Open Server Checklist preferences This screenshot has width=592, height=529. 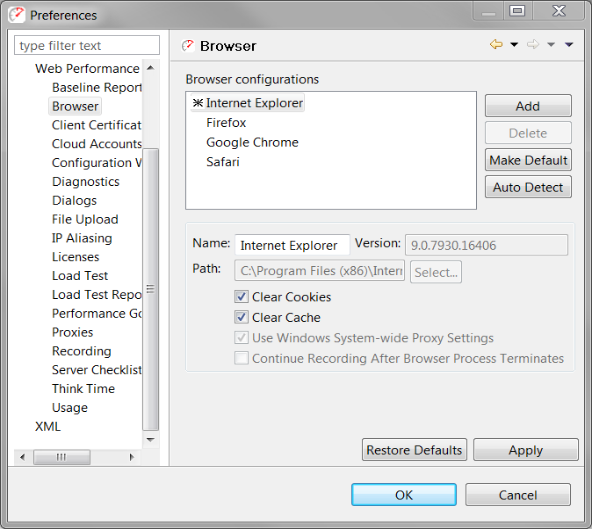pyautogui.click(x=97, y=370)
